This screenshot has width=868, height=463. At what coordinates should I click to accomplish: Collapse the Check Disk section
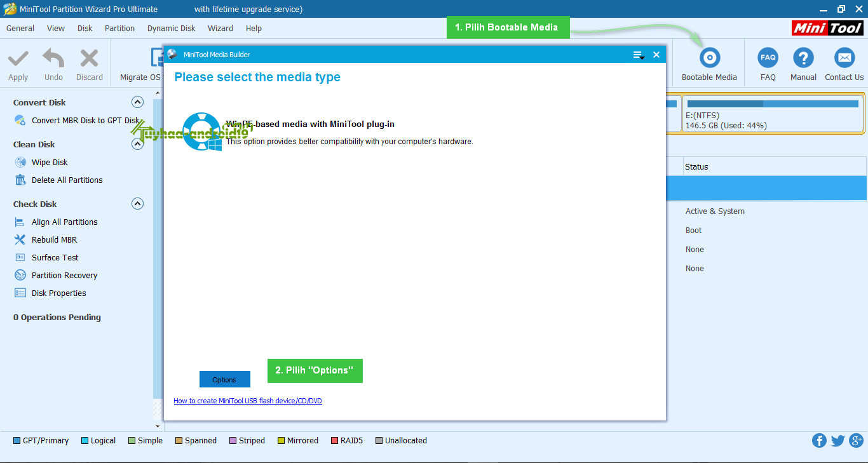[x=137, y=203]
